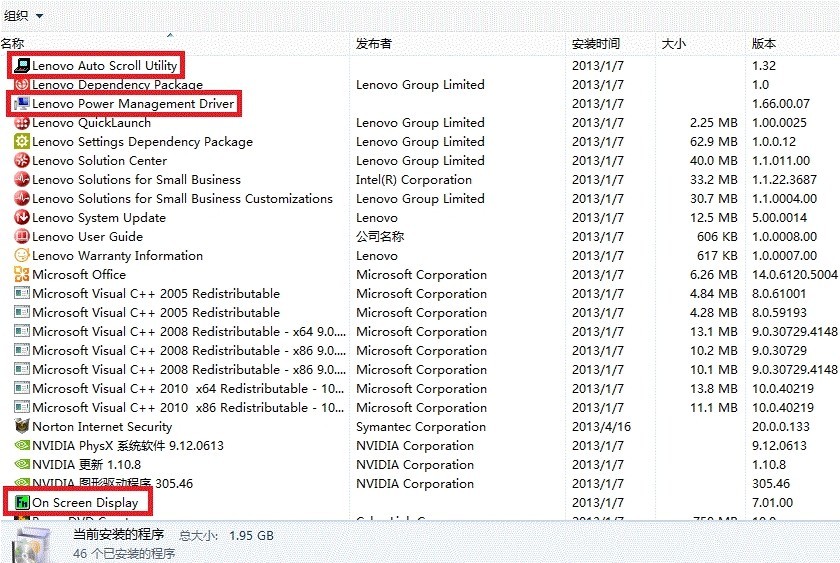
Task: Select Lenovo Solution Center entry
Action: tap(100, 161)
